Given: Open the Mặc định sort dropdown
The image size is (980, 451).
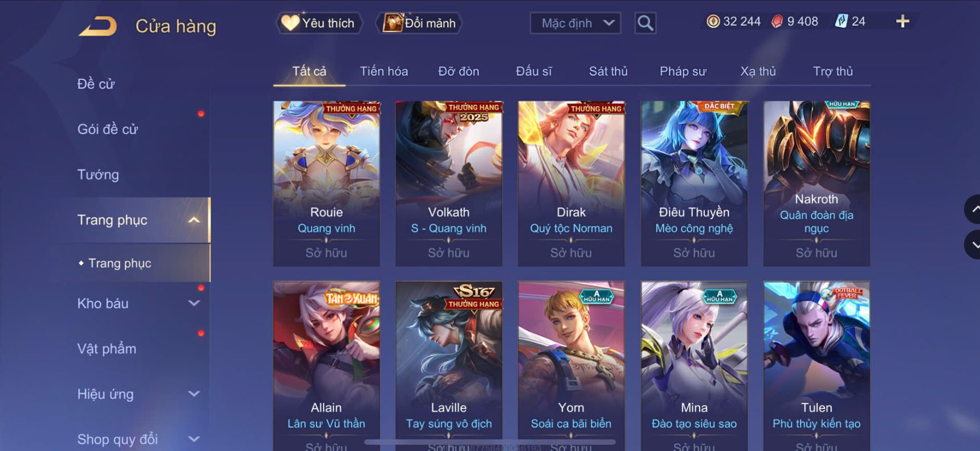Looking at the screenshot, I should tap(575, 23).
